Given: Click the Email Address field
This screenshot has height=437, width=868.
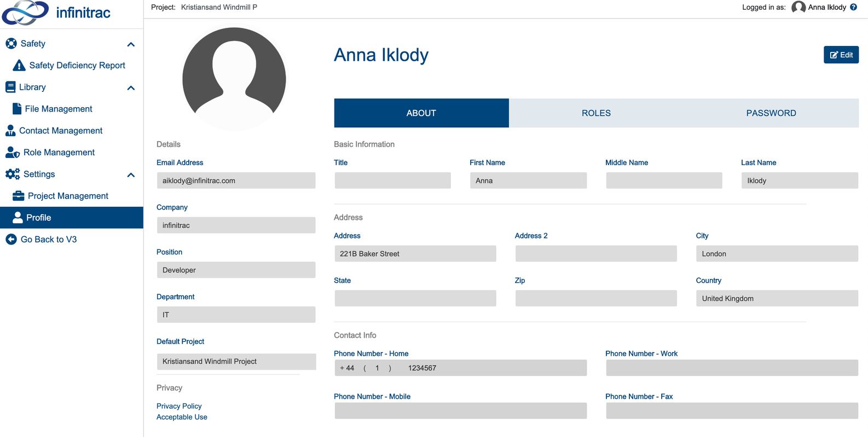Looking at the screenshot, I should (x=236, y=180).
